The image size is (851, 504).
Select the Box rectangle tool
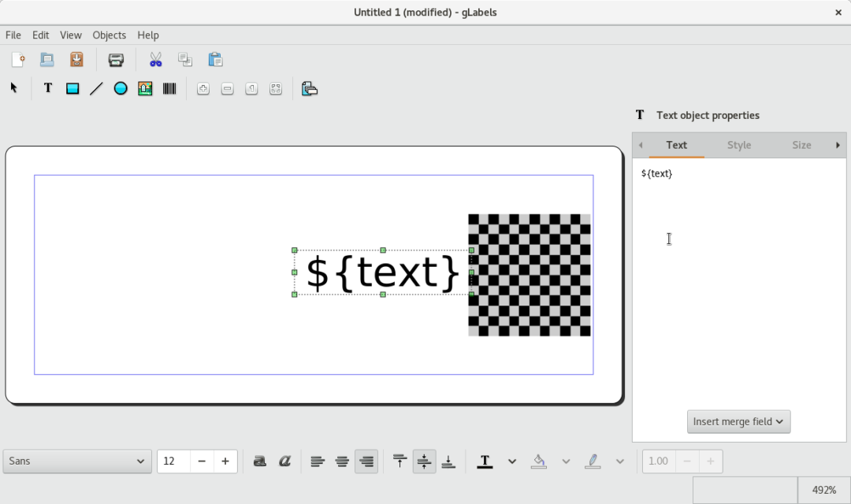coord(72,88)
